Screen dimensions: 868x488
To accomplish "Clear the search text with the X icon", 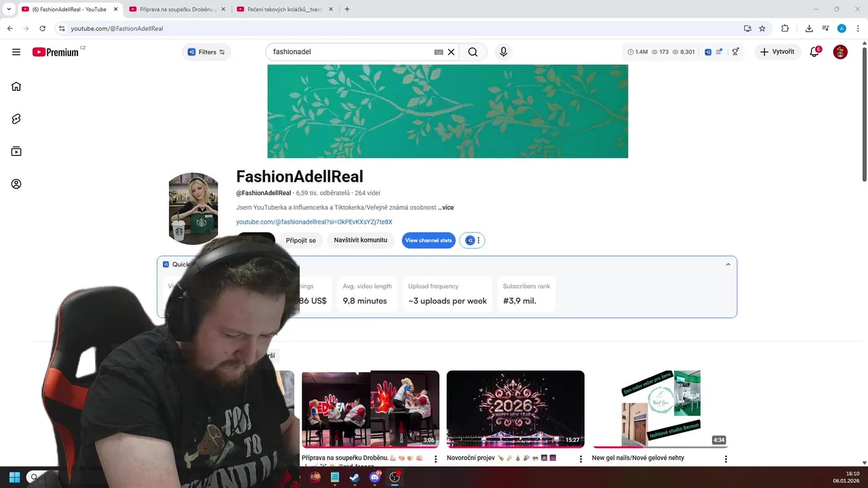I will [451, 52].
